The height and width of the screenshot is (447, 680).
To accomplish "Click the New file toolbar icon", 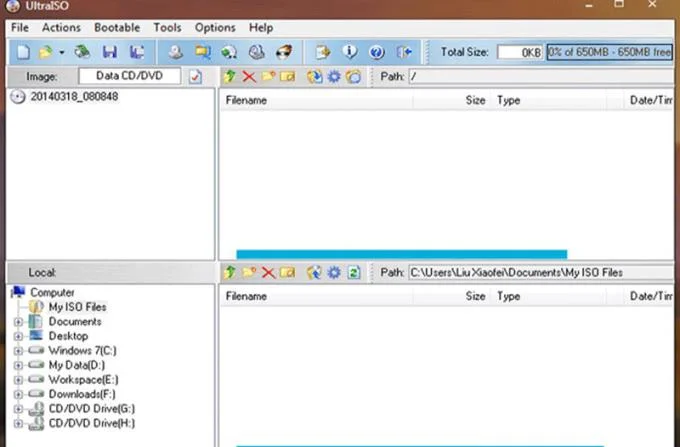I will [x=23, y=52].
